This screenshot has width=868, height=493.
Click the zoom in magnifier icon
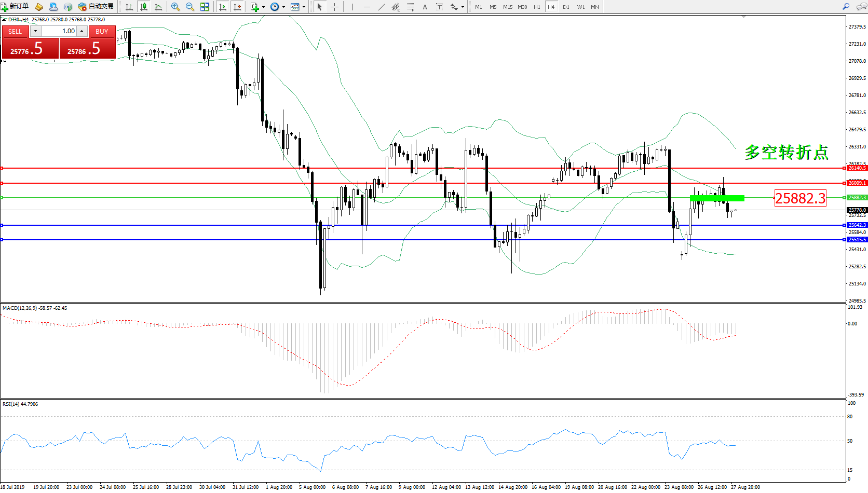175,7
